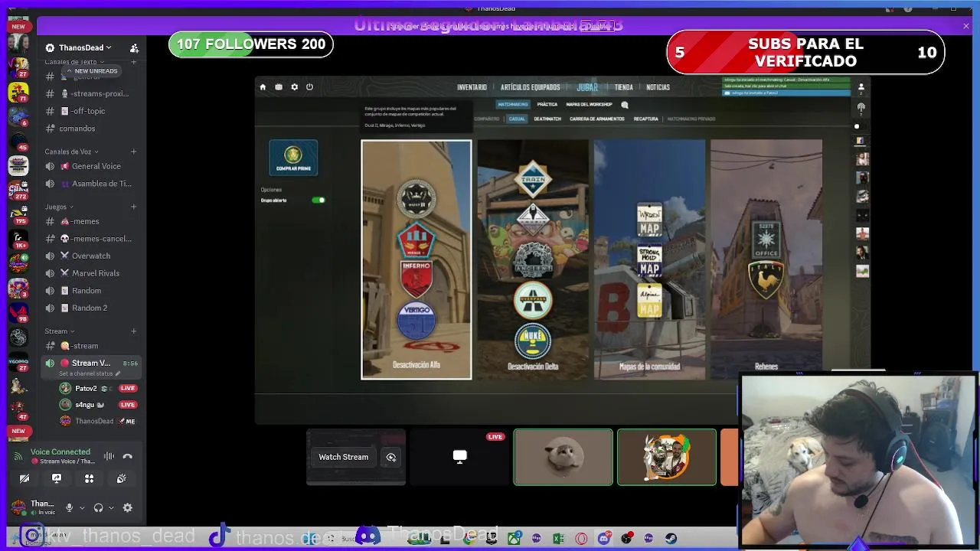The width and height of the screenshot is (980, 551).
Task: Share your screen in Discord
Action: (57, 478)
